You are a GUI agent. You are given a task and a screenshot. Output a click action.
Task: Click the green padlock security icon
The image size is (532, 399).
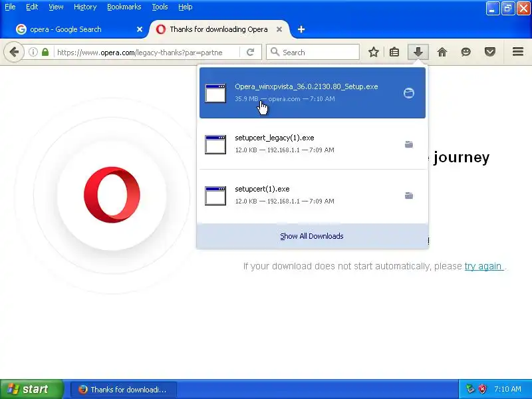(45, 52)
